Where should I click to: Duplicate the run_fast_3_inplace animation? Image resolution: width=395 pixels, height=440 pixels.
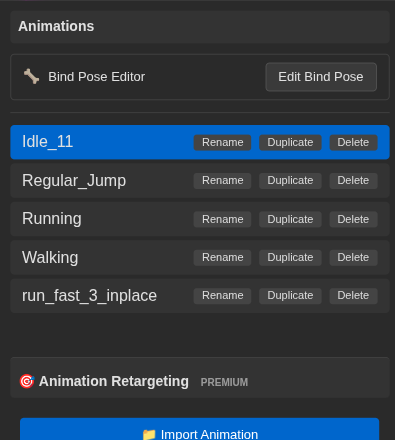[x=290, y=296]
